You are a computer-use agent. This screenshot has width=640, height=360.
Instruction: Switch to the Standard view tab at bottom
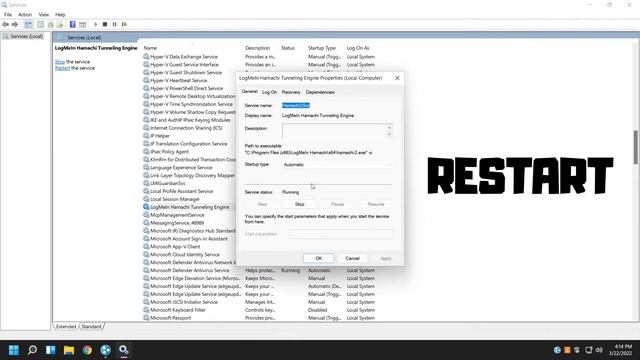coord(91,327)
